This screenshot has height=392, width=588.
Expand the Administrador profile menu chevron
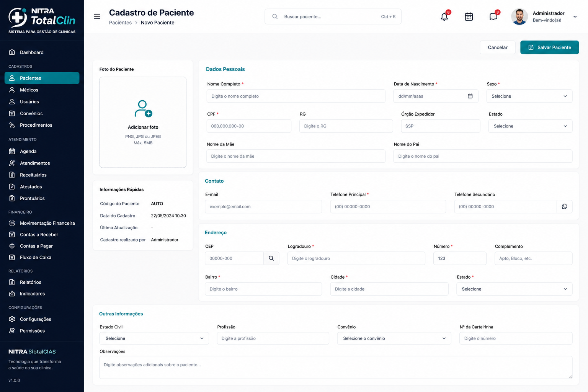(575, 16)
